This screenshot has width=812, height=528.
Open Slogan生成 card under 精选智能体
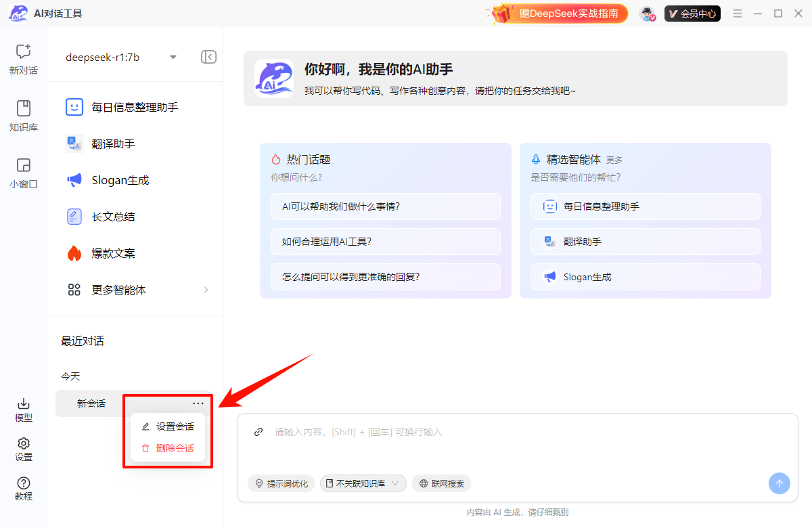tap(646, 277)
